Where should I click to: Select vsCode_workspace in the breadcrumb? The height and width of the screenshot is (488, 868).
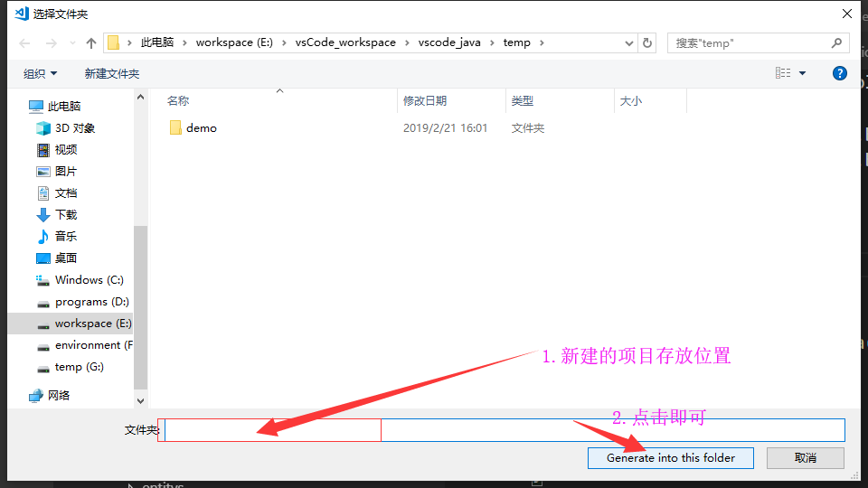(345, 42)
